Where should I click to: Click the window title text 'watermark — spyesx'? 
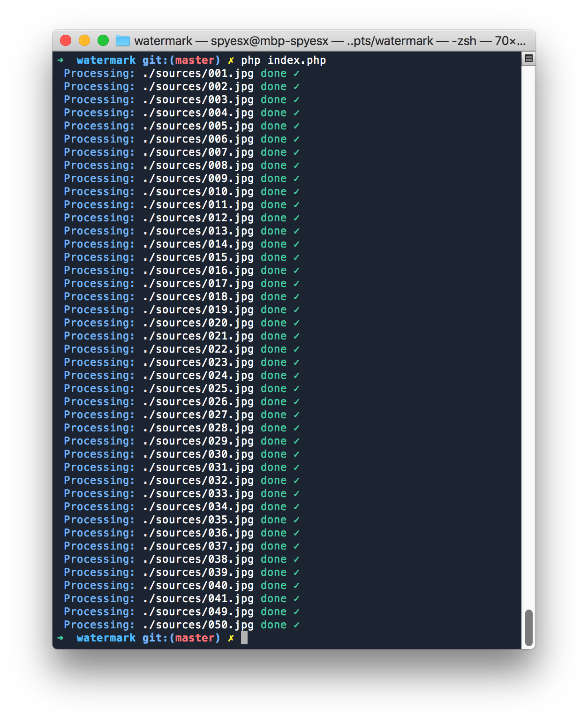(231, 41)
